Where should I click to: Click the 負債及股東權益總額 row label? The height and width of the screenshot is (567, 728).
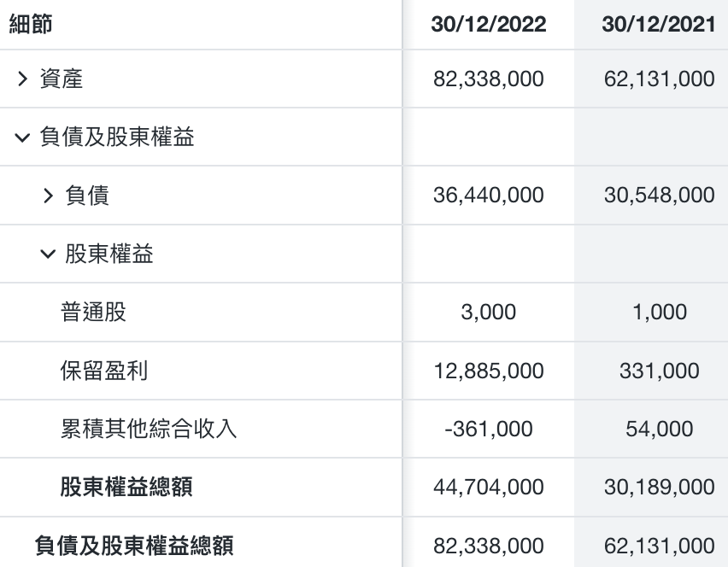coord(134,546)
